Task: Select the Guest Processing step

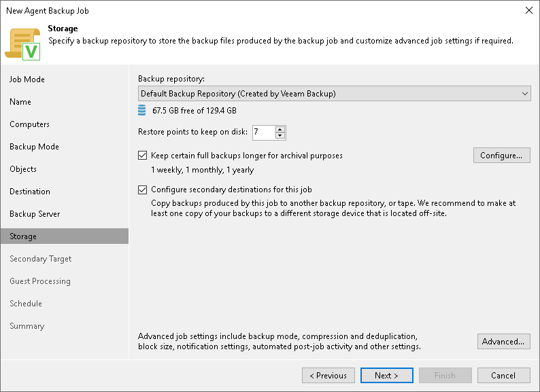Action: 40,281
